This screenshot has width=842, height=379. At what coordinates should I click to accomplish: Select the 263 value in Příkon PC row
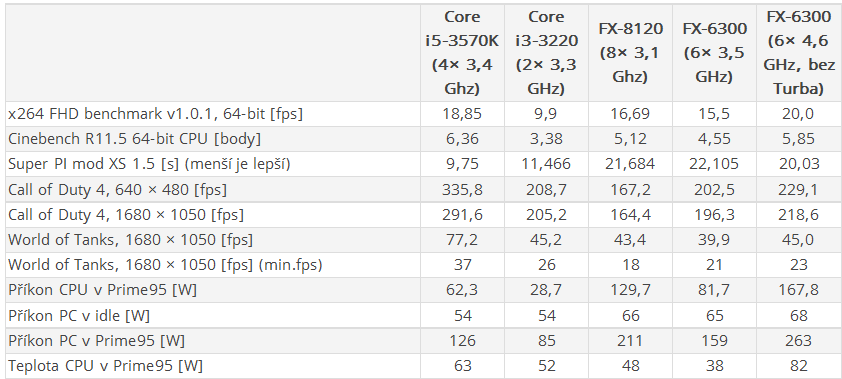pyautogui.click(x=799, y=341)
